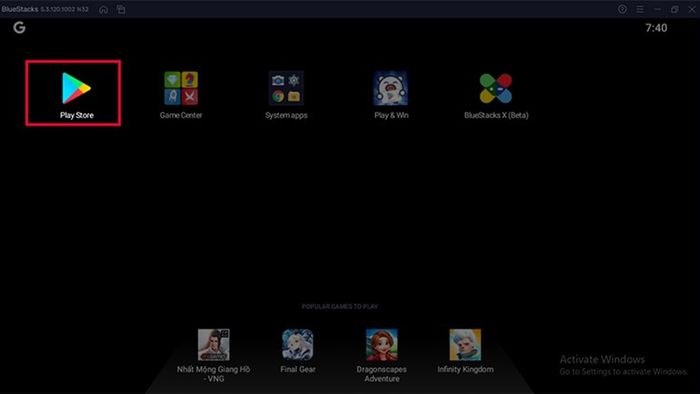700x394 pixels.
Task: Click the Game Center label text
Action: [x=181, y=115]
